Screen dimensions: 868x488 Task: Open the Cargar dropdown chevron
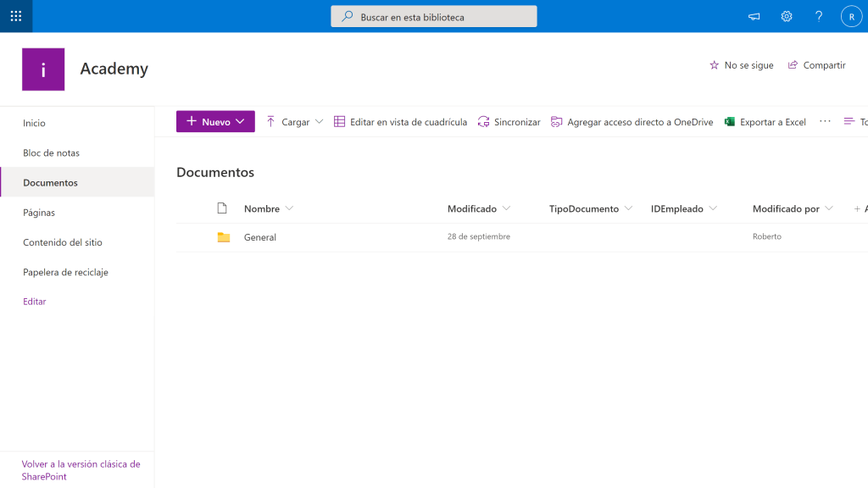tap(319, 121)
